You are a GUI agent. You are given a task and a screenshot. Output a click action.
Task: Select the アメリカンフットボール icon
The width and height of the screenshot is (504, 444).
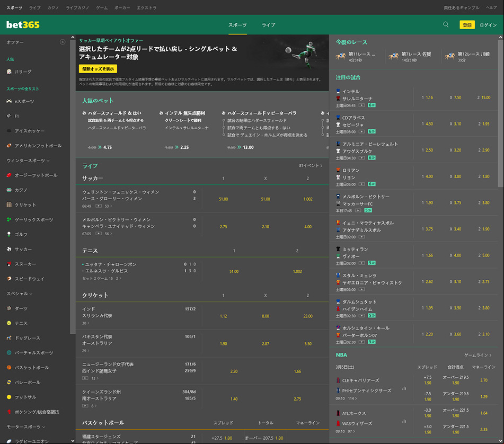[x=9, y=146]
